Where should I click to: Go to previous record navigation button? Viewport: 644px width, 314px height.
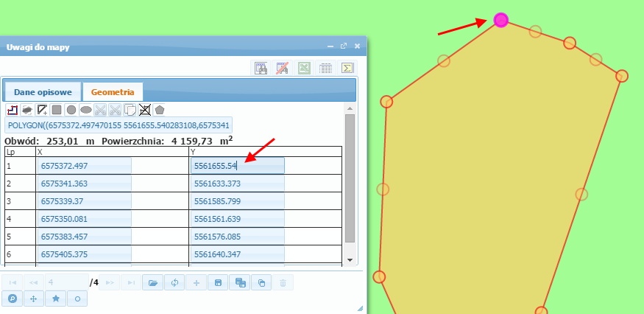[34, 283]
